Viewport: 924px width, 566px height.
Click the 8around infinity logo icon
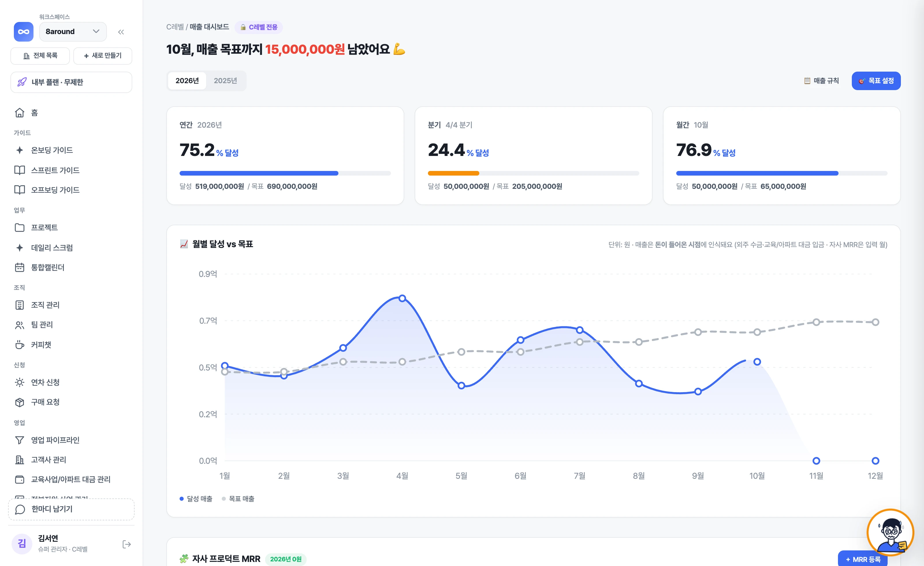23,31
